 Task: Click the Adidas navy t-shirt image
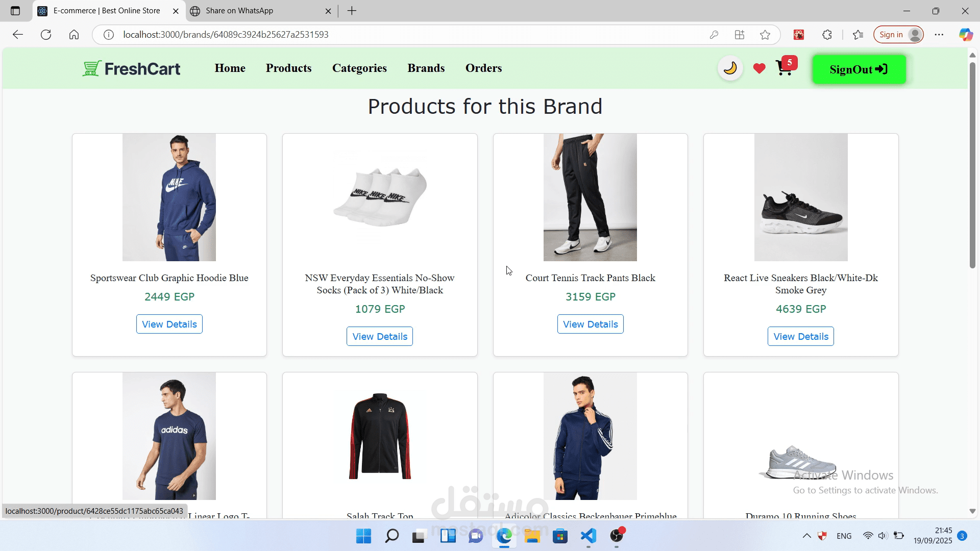pos(169,436)
